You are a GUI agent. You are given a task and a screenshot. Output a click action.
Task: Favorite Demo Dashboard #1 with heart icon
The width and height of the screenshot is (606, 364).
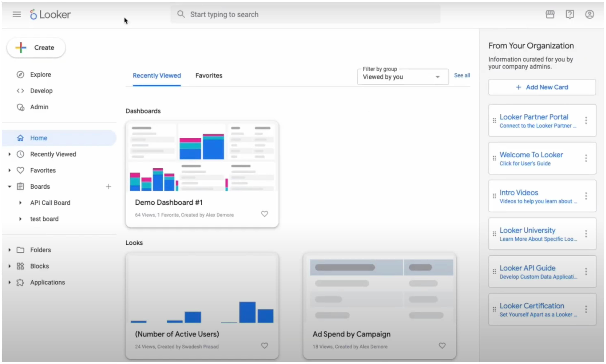click(x=264, y=214)
